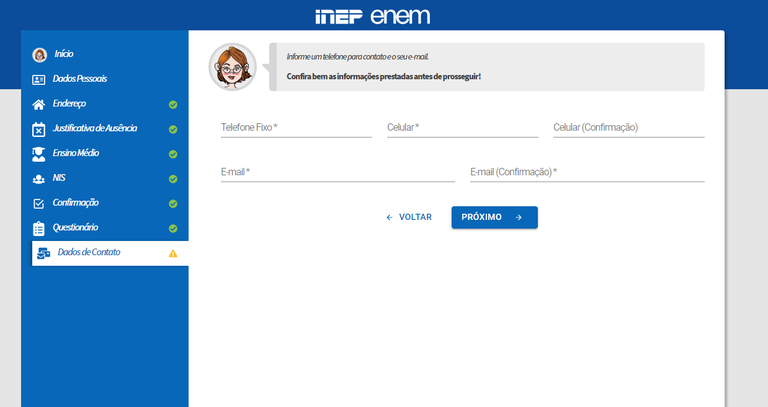Click the VOLTAR button

pyautogui.click(x=409, y=217)
